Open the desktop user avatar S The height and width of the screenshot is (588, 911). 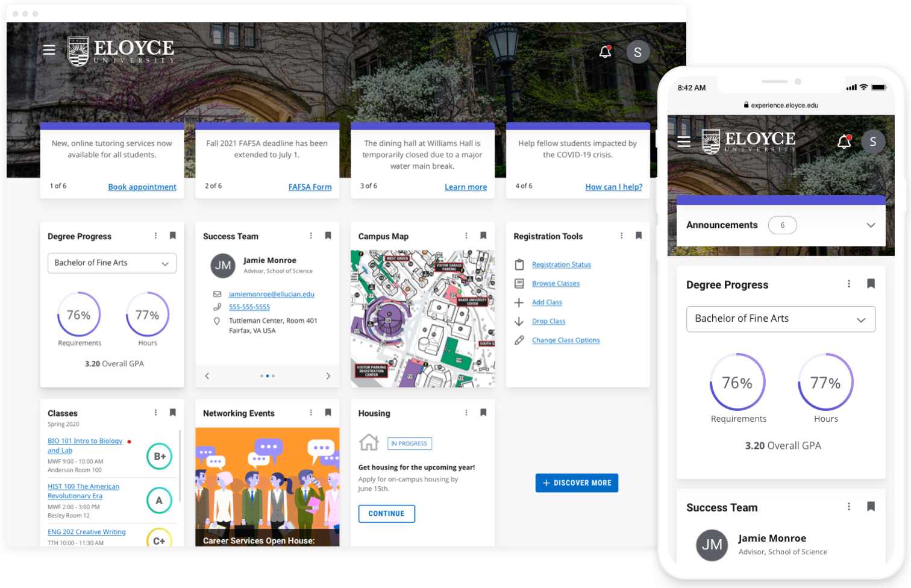(x=638, y=52)
